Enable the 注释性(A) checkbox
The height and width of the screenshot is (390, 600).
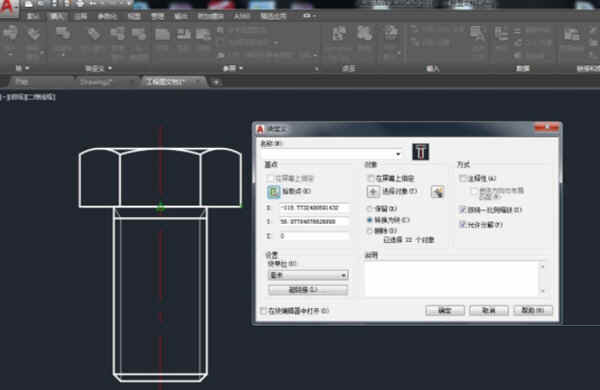pyautogui.click(x=463, y=178)
